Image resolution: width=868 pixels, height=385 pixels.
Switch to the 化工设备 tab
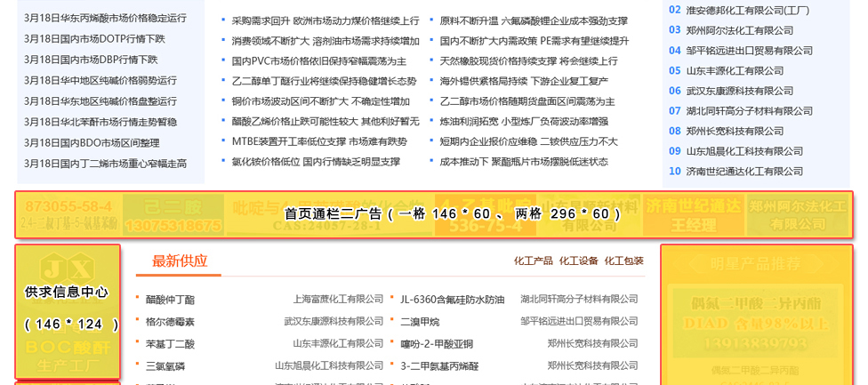pyautogui.click(x=578, y=261)
